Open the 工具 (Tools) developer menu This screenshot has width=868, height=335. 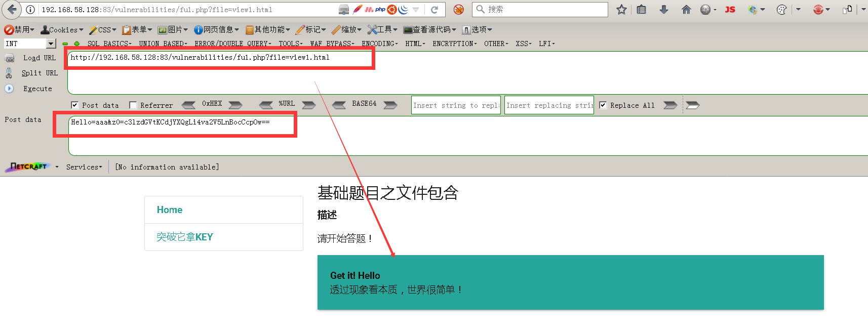tap(383, 30)
